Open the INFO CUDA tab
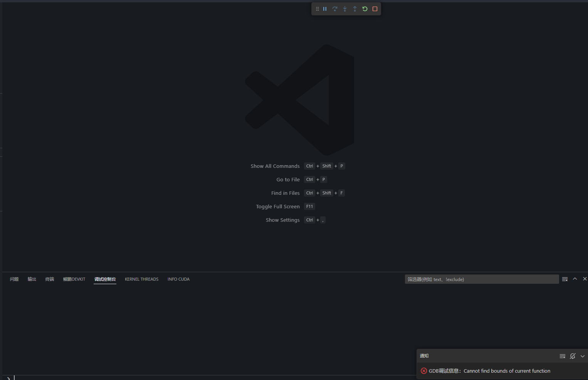The width and height of the screenshot is (588, 380). (178, 279)
